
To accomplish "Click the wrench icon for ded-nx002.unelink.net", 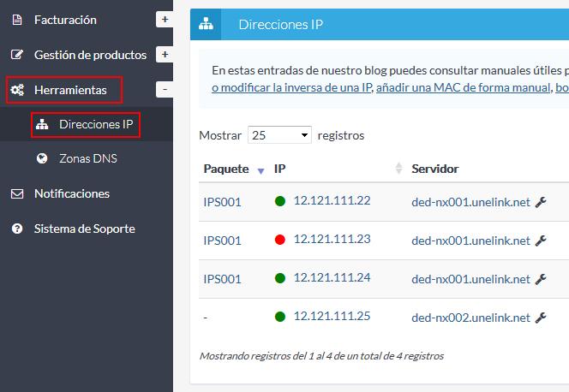I will click(541, 318).
